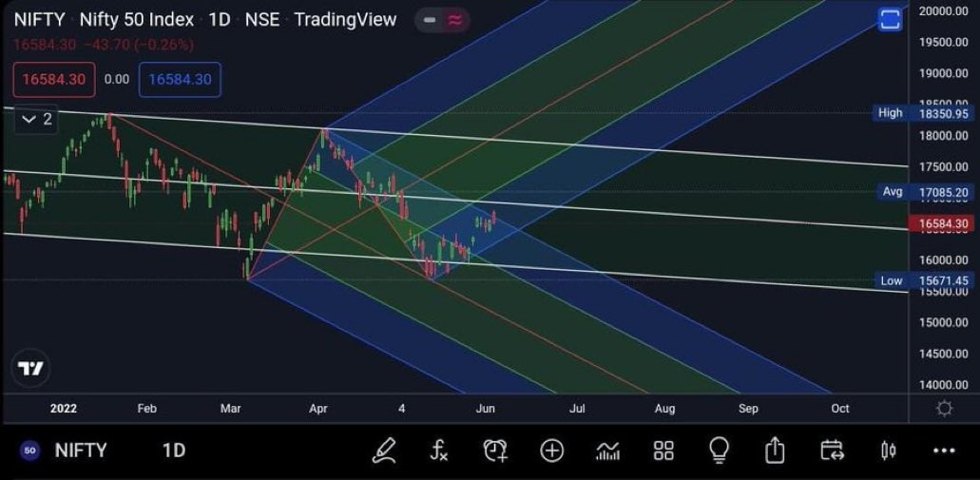
Task: Open the indicators fx icon
Action: (x=439, y=450)
